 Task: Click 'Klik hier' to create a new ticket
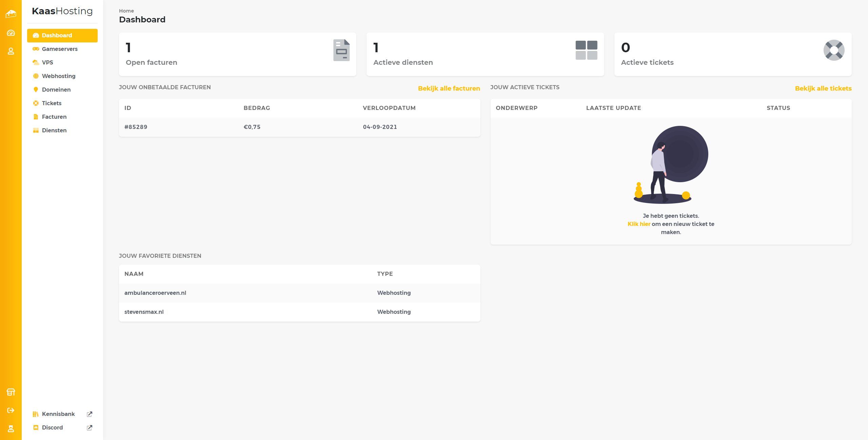(x=639, y=224)
